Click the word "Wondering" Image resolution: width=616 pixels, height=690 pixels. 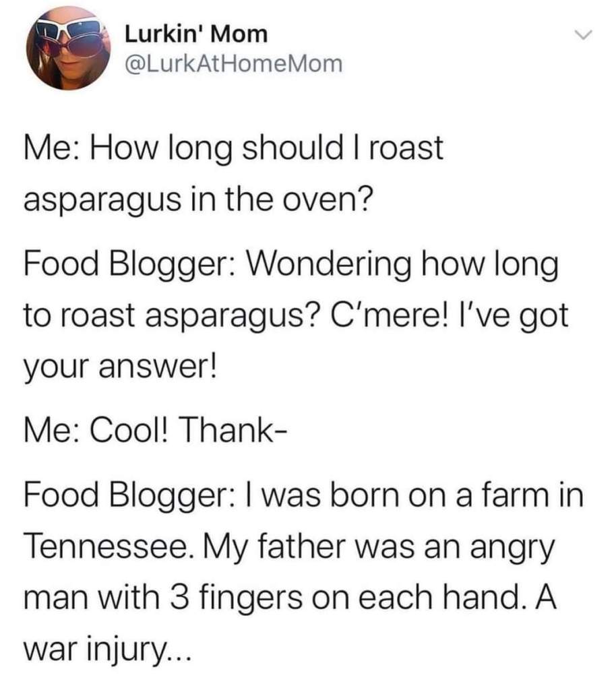pos(330,265)
